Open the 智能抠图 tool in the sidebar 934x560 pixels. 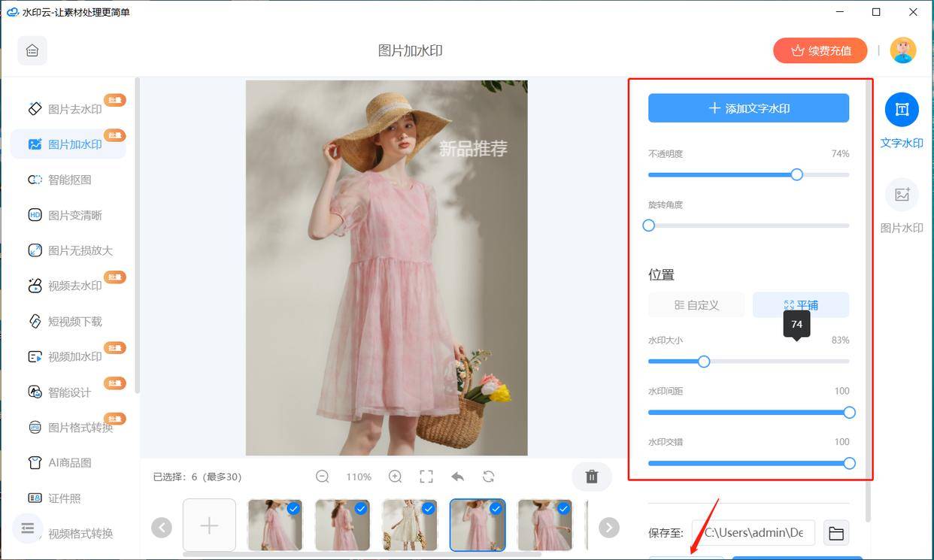[71, 180]
